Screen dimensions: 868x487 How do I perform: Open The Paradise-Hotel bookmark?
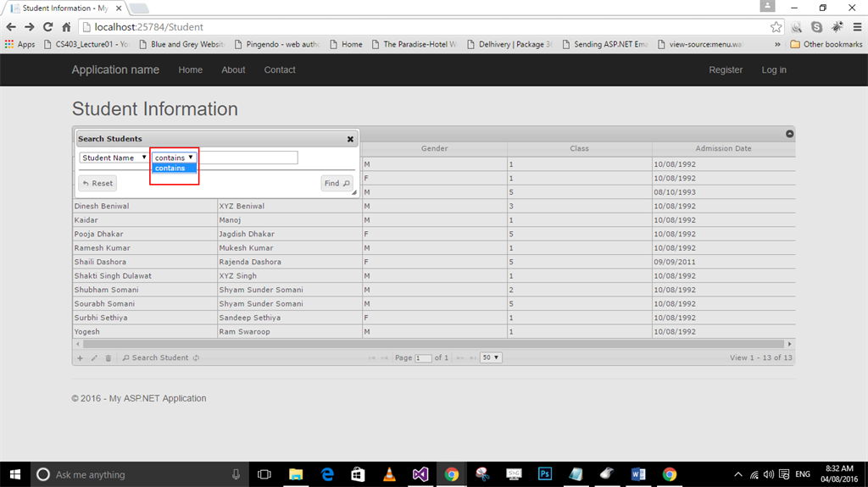(414, 44)
